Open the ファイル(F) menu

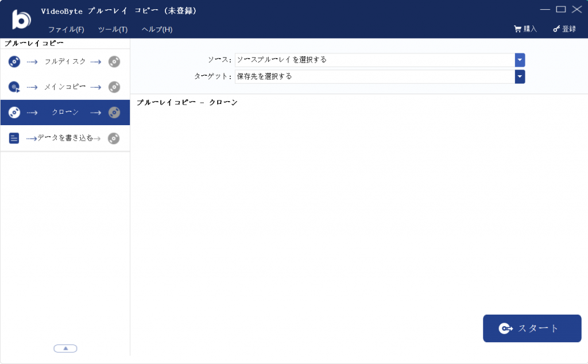click(66, 29)
